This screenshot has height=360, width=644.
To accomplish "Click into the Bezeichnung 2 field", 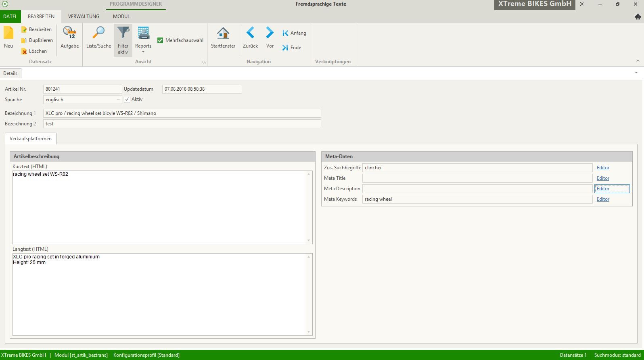I will coord(182,124).
